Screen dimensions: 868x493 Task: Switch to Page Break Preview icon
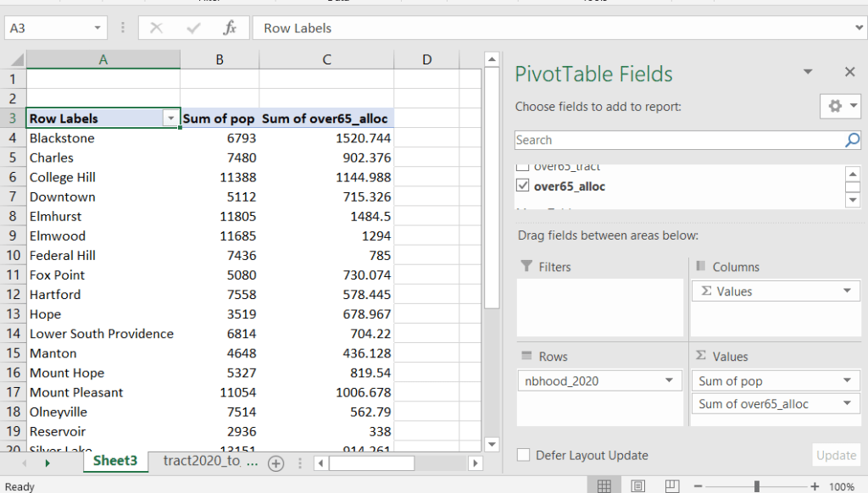(670, 486)
